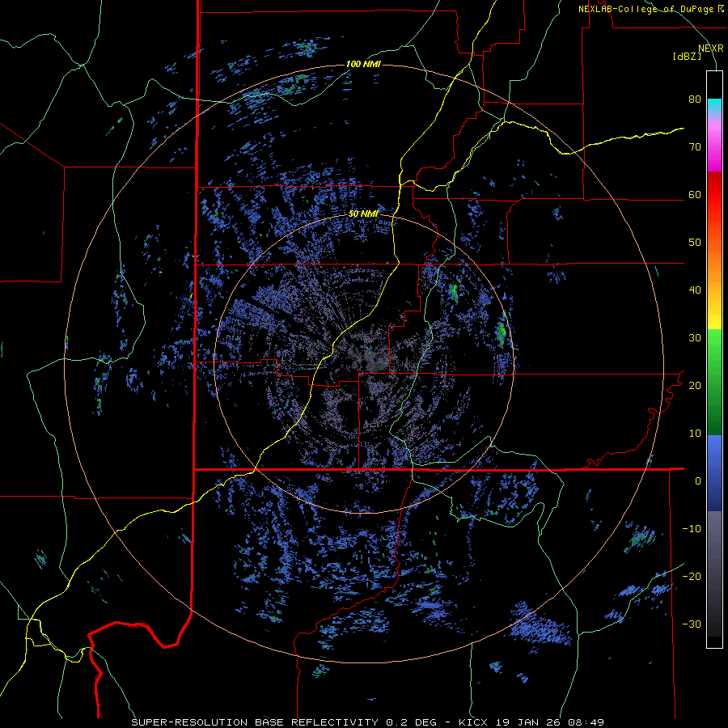Image resolution: width=728 pixels, height=728 pixels.
Task: Click the -30 value on the dBZ scale
Action: point(692,624)
